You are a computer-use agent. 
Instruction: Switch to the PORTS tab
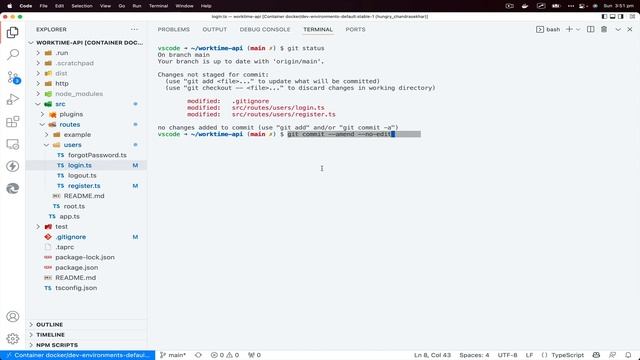pos(356,29)
